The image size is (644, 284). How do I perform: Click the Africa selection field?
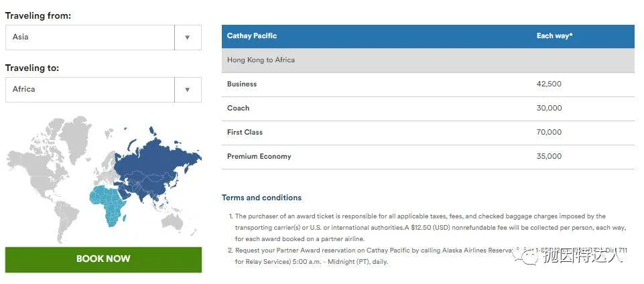click(x=90, y=90)
